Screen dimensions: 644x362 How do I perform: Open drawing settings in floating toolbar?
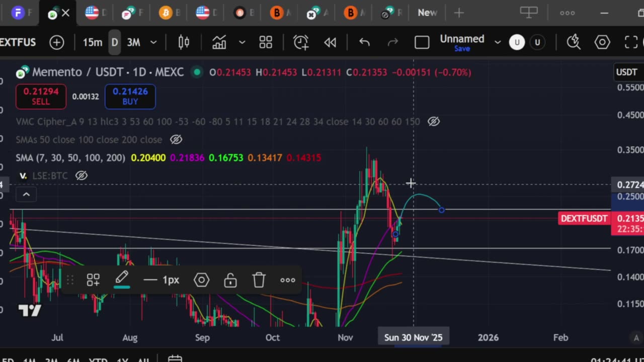tap(201, 280)
